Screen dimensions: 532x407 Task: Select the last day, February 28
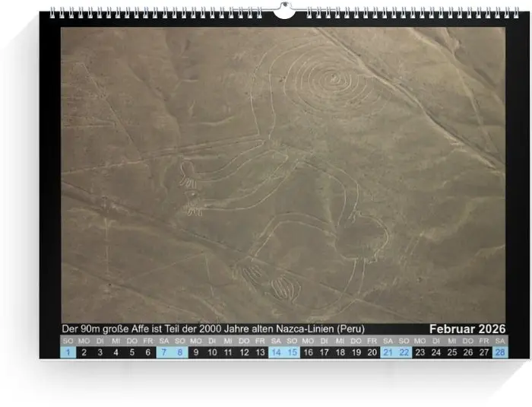(x=499, y=352)
